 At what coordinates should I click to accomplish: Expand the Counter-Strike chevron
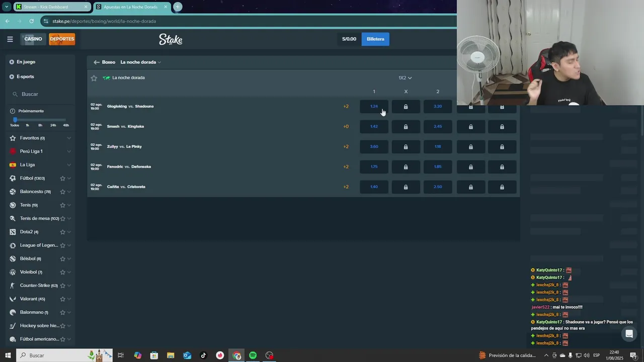pos(69,286)
